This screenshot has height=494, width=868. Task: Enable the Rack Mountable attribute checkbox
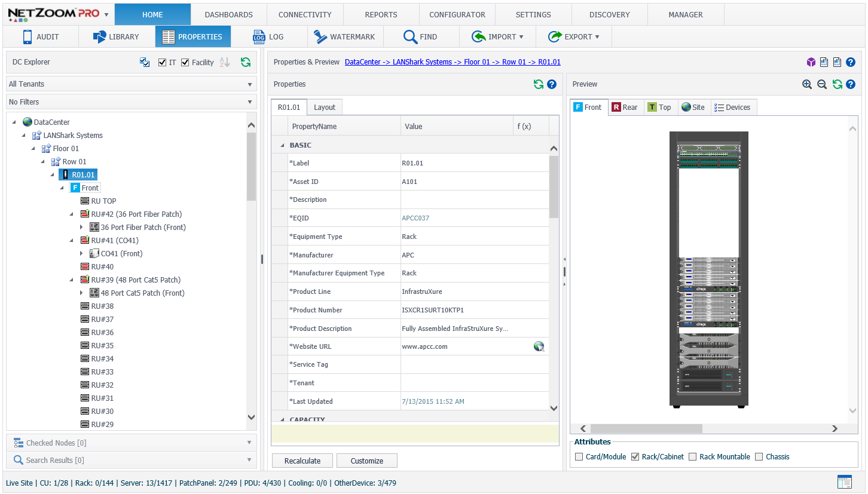point(693,457)
